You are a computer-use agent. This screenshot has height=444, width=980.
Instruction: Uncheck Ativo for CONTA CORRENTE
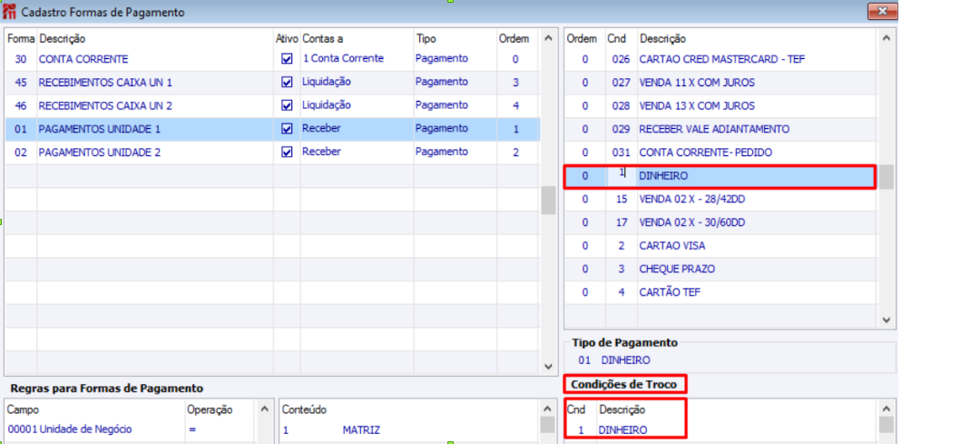pyautogui.click(x=287, y=59)
